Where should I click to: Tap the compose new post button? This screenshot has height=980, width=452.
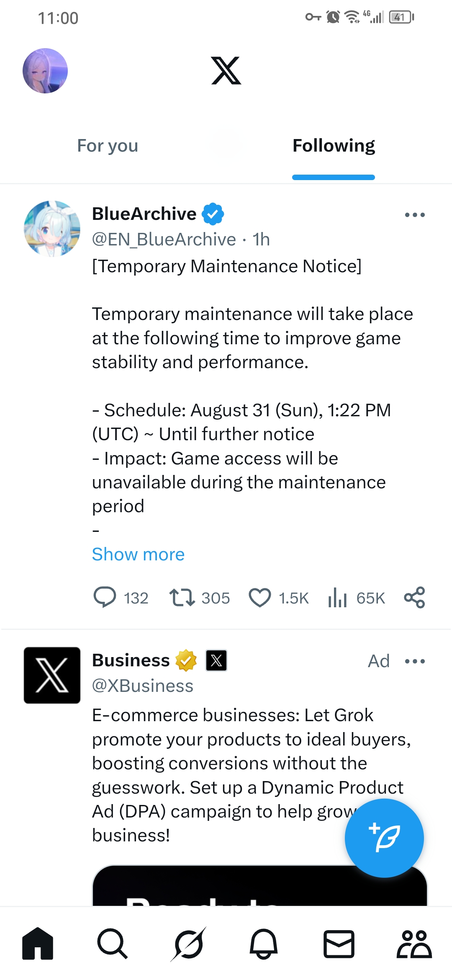click(x=384, y=838)
